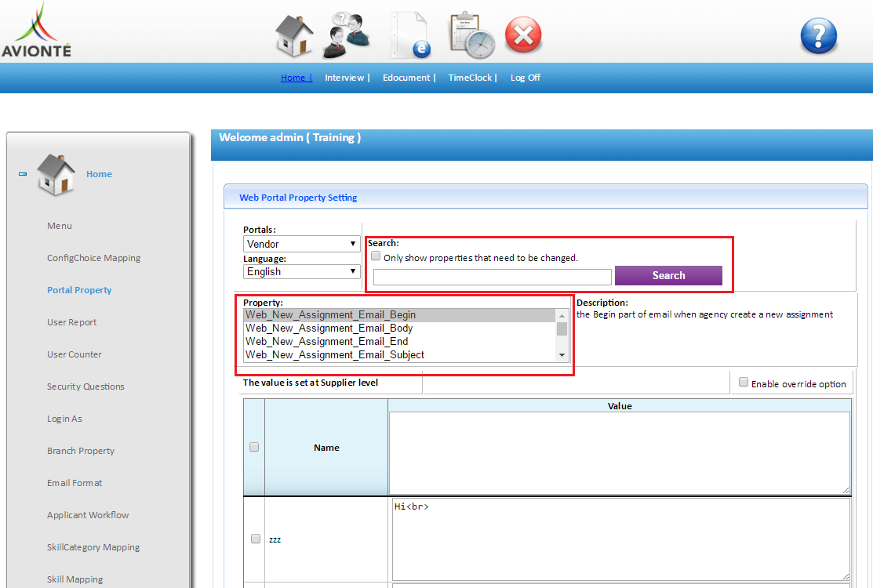Open the Home house icon in top toolbar

point(294,35)
